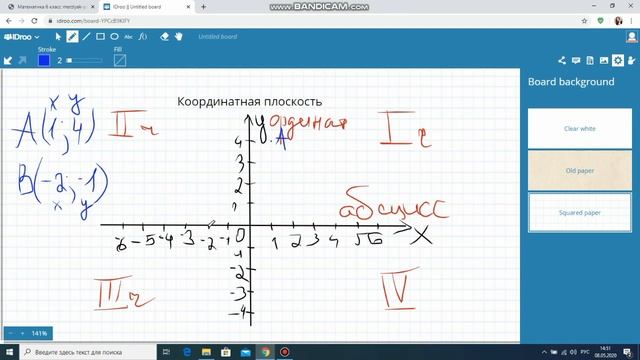Select the arrow pointer tool

(58, 37)
